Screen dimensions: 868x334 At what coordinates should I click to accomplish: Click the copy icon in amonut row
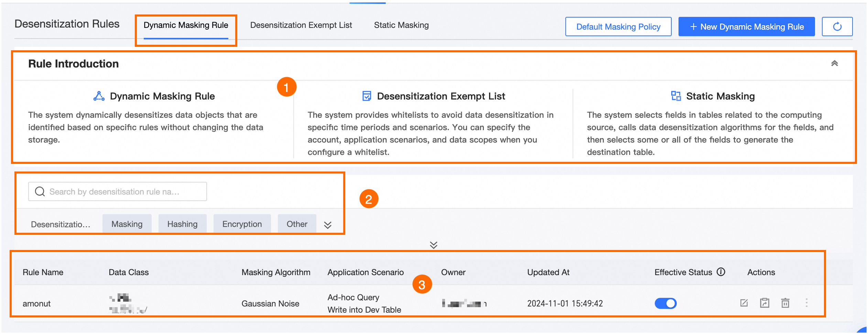[764, 303]
